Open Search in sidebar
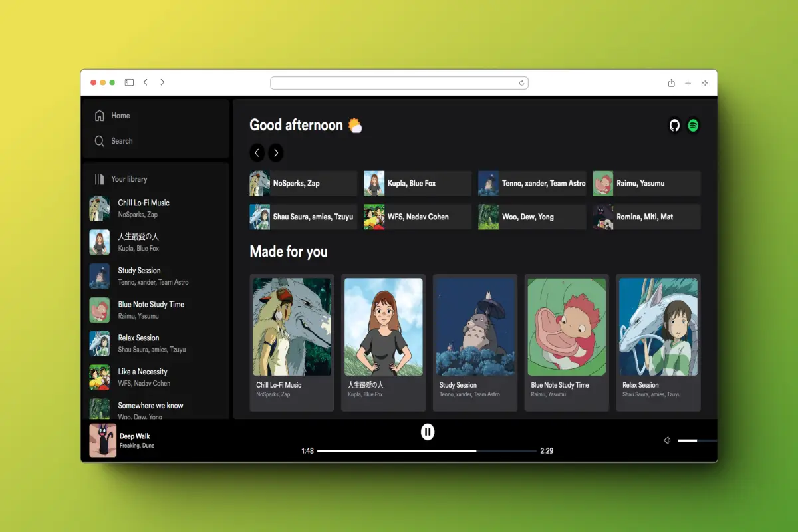This screenshot has width=798, height=532. click(114, 141)
